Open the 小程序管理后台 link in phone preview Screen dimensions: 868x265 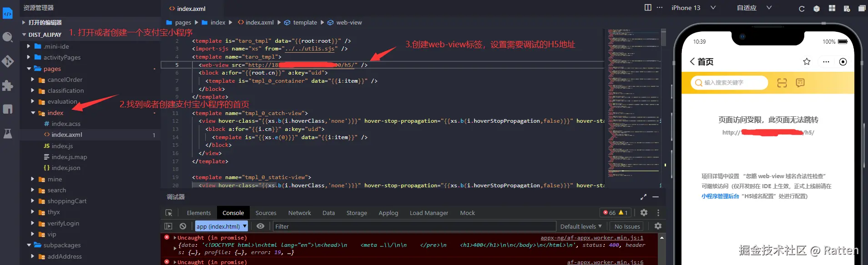(x=720, y=196)
